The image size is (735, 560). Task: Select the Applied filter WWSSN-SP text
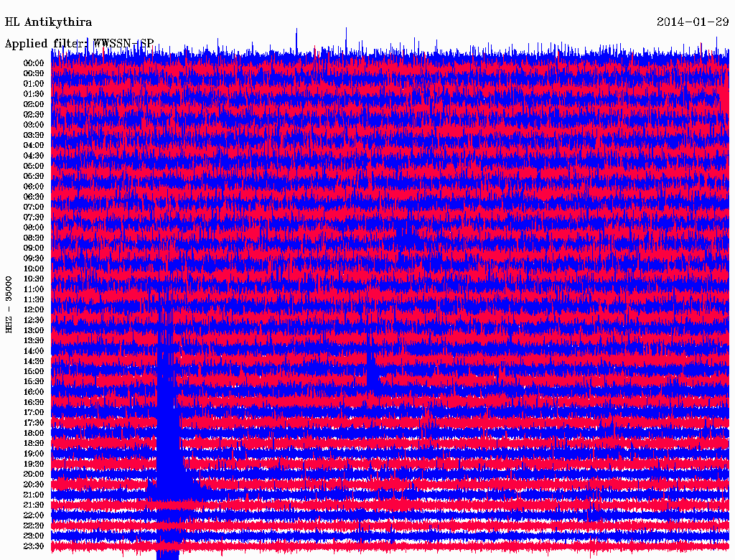79,43
